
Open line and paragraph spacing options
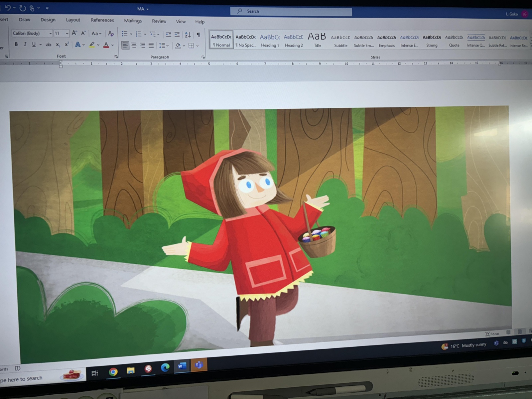tap(164, 46)
